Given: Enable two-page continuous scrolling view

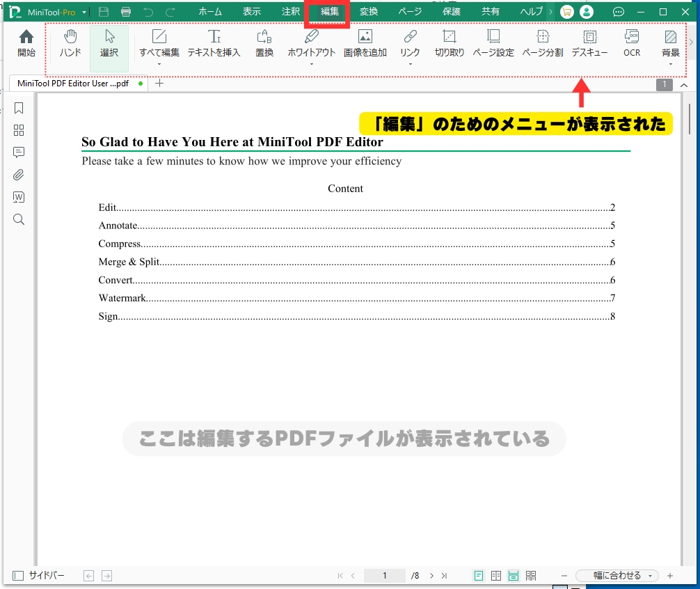Looking at the screenshot, I should coord(531,576).
